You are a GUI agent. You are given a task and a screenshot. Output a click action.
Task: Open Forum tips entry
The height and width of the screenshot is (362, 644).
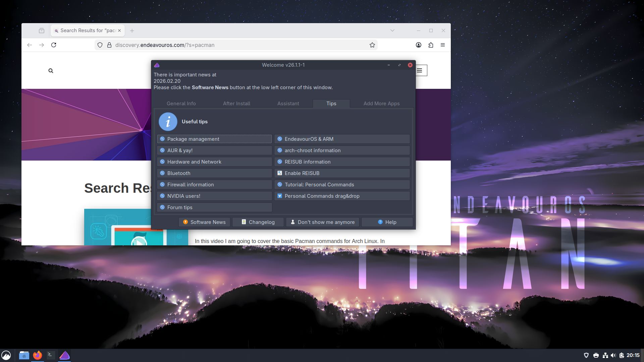(214, 207)
